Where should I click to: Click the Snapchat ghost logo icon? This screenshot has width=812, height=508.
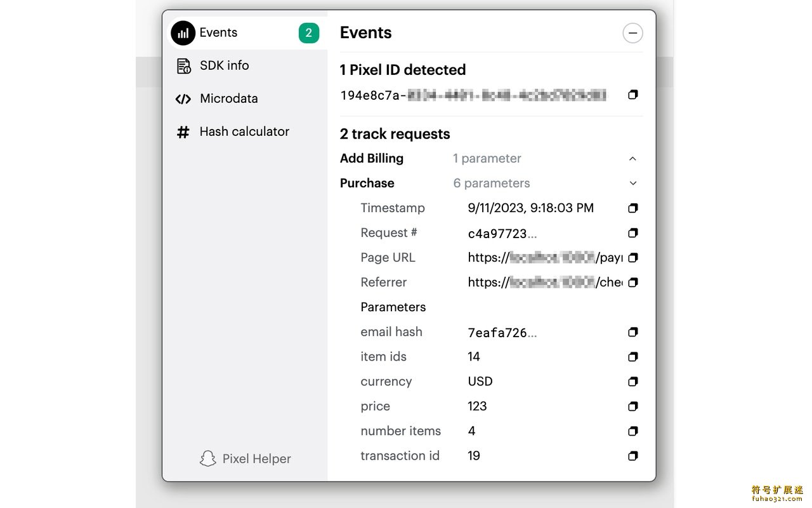click(208, 459)
